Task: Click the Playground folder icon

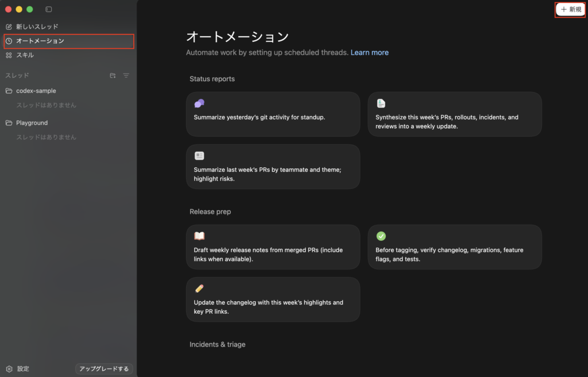Action: tap(9, 123)
